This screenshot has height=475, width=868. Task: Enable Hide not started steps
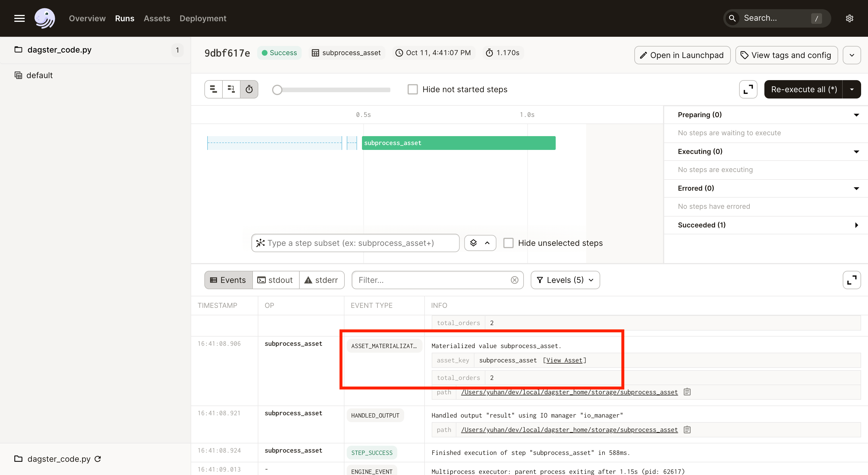412,89
